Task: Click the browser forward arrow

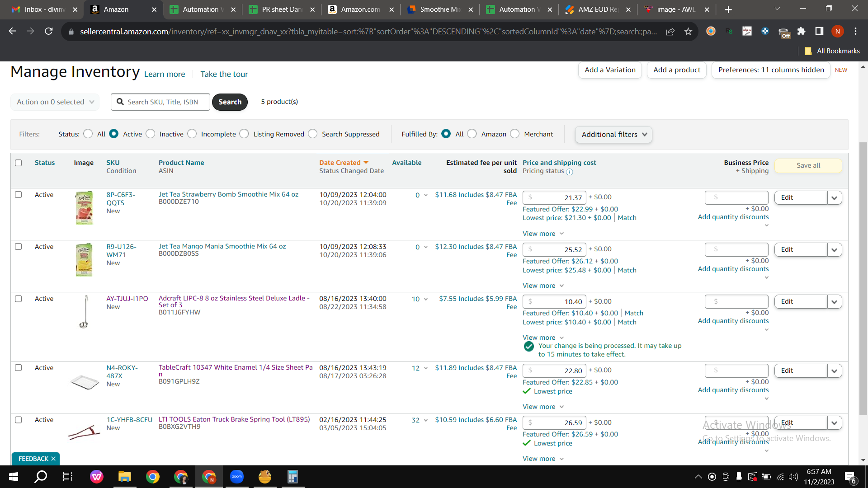Action: coord(30,31)
